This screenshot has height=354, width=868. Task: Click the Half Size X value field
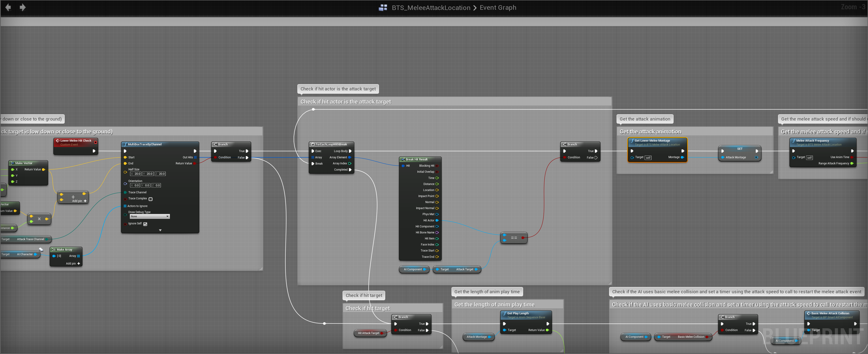pyautogui.click(x=136, y=174)
